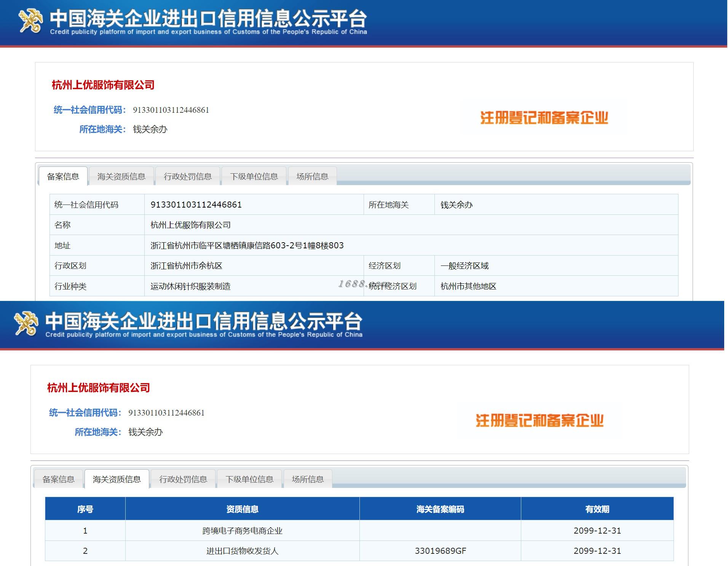
Task: Click the top page's red company name heading
Action: pyautogui.click(x=103, y=85)
